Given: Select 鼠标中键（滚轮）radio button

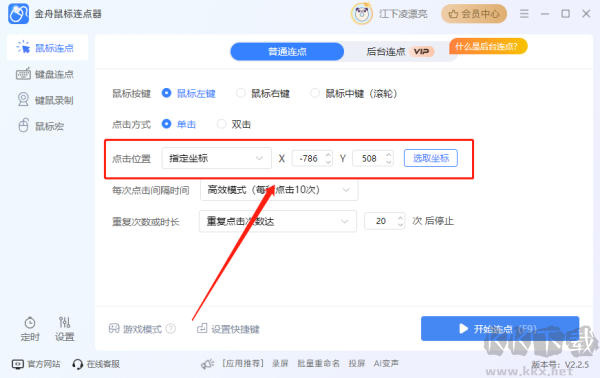Looking at the screenshot, I should [315, 93].
